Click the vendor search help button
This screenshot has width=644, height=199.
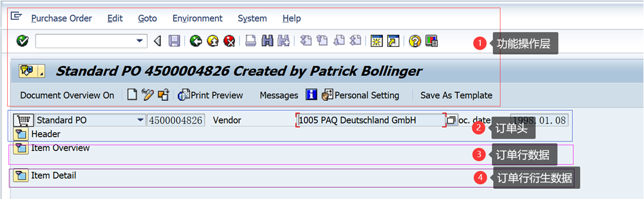451,120
